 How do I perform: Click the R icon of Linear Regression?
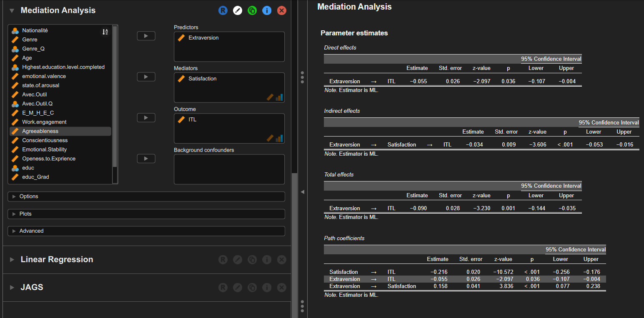coord(223,260)
